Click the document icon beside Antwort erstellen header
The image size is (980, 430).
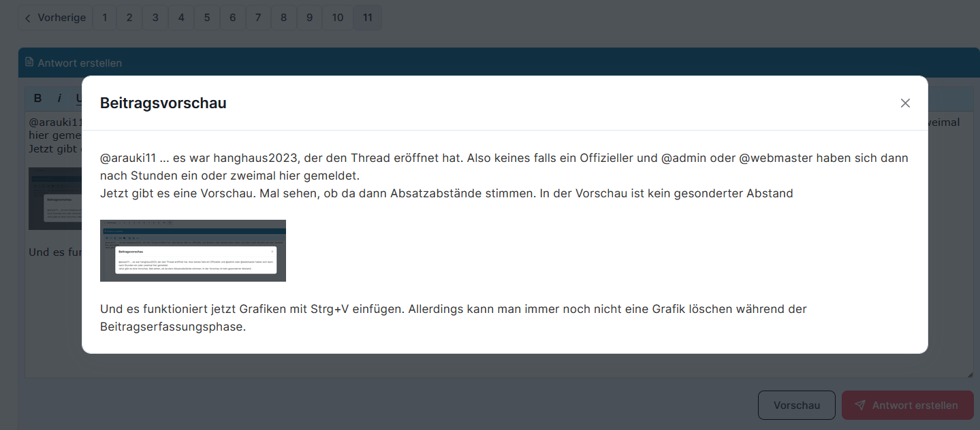pos(29,63)
